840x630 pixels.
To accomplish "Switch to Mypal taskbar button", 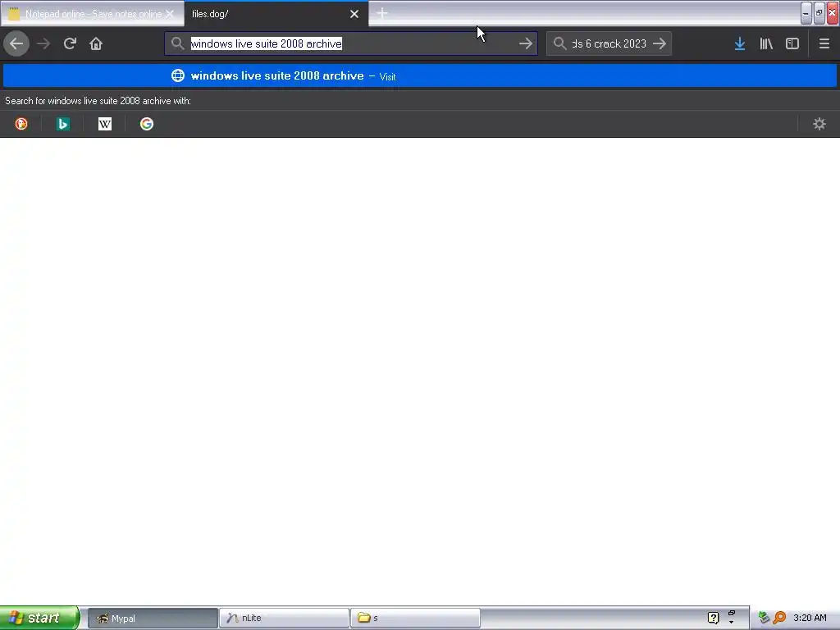I will (x=153, y=618).
